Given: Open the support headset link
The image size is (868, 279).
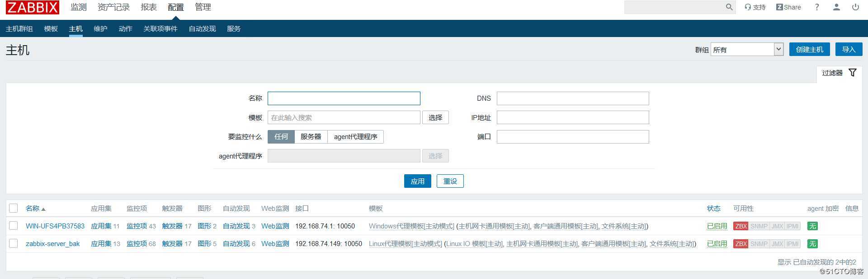Looking at the screenshot, I should coord(755,7).
